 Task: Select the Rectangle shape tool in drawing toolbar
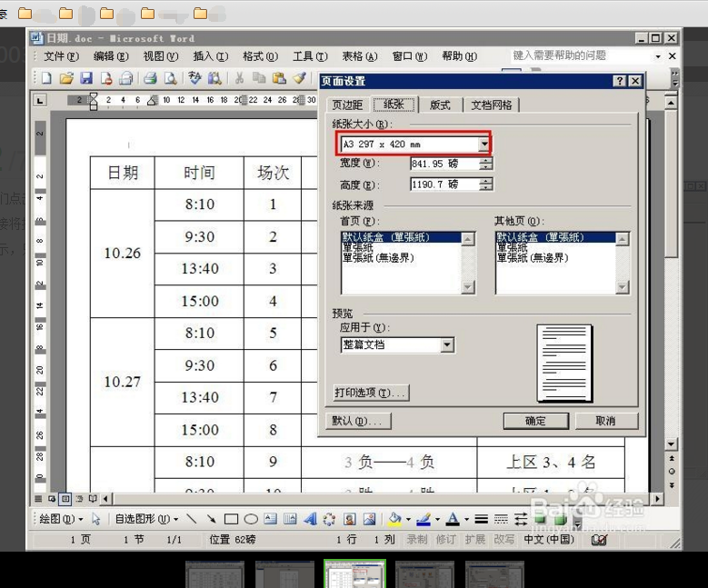tap(231, 520)
